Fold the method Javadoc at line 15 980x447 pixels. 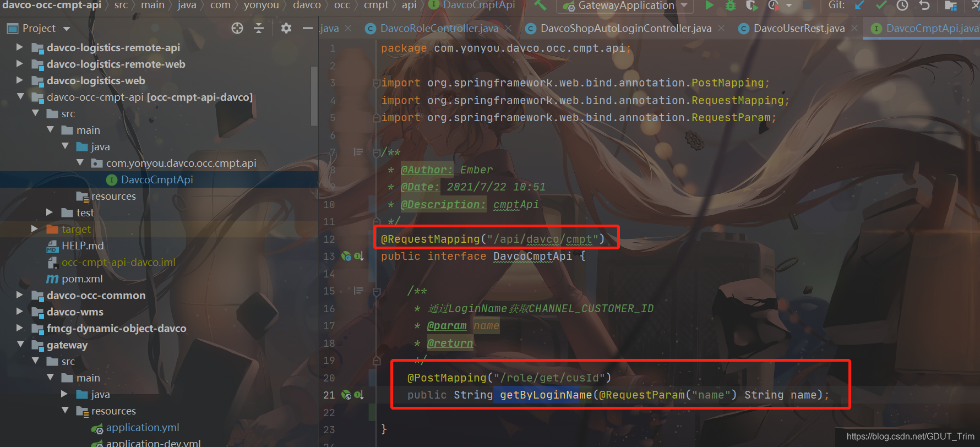tap(377, 291)
